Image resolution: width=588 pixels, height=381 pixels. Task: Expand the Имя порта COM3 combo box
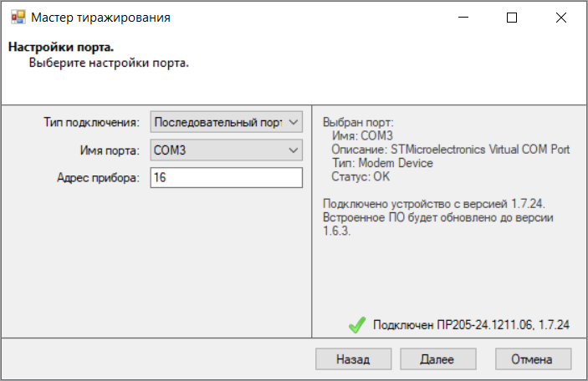(226, 150)
